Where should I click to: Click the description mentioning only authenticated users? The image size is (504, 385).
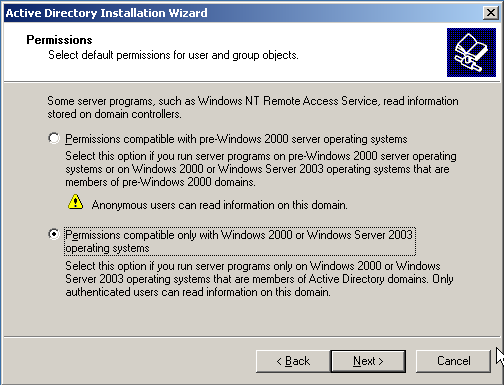[x=259, y=279]
